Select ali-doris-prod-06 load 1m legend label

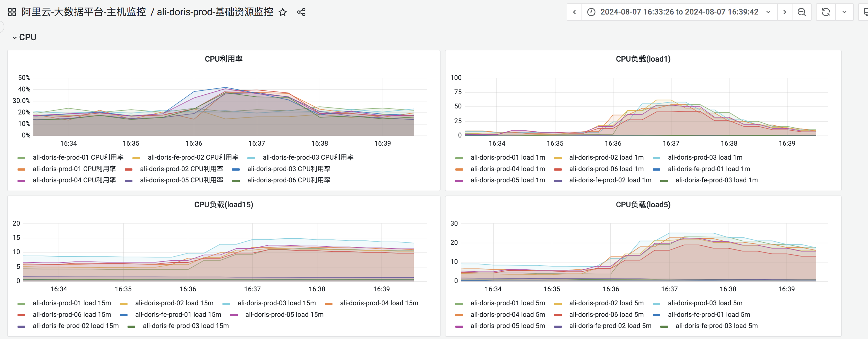click(606, 169)
